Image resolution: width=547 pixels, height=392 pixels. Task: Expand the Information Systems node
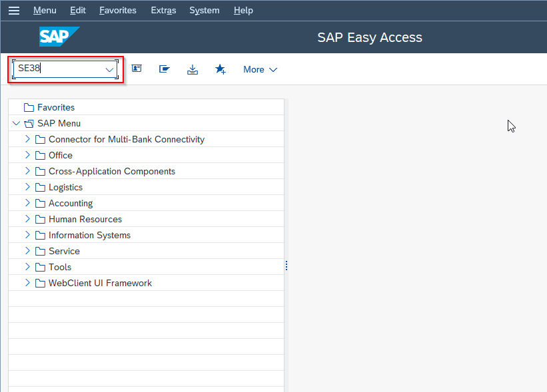point(27,235)
